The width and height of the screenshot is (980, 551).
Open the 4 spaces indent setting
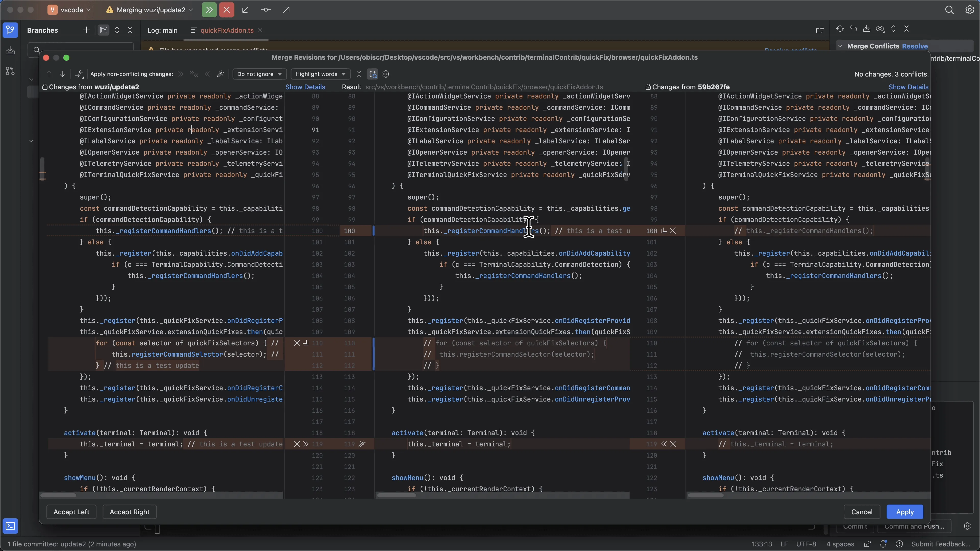click(x=840, y=544)
